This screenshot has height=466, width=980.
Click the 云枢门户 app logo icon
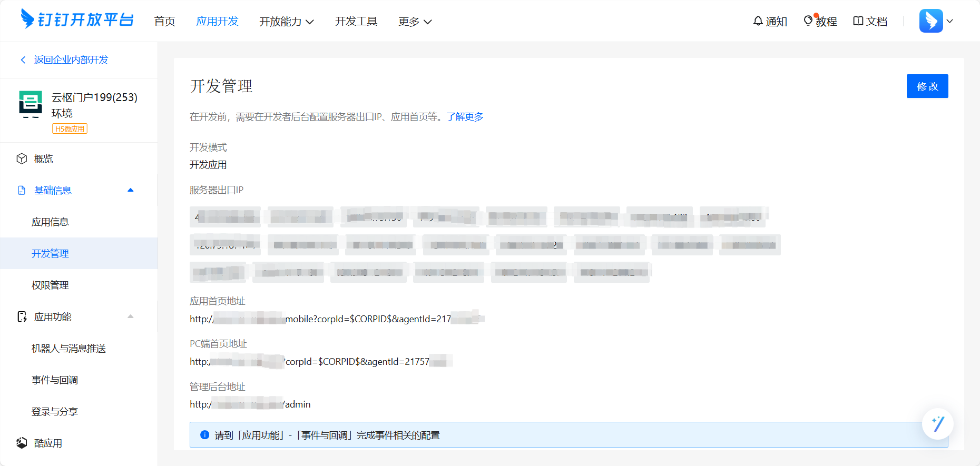coord(31,104)
